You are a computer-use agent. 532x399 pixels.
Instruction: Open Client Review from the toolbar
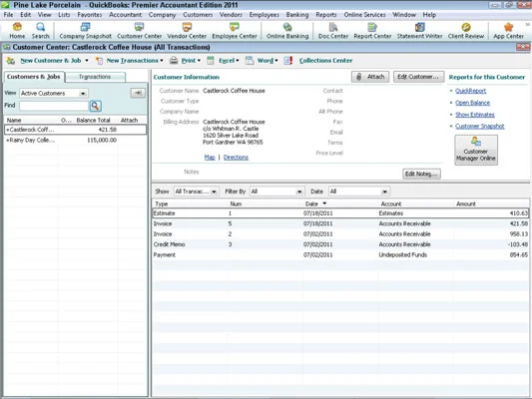[x=466, y=31]
